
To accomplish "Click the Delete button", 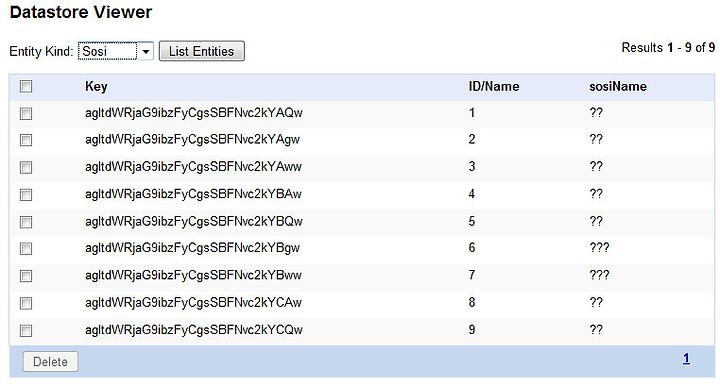I will point(51,362).
